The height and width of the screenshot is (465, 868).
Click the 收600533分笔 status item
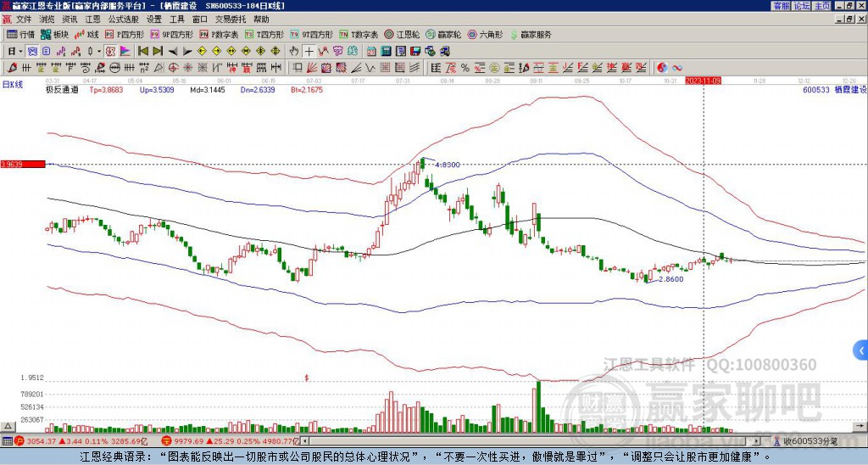pyautogui.click(x=810, y=441)
